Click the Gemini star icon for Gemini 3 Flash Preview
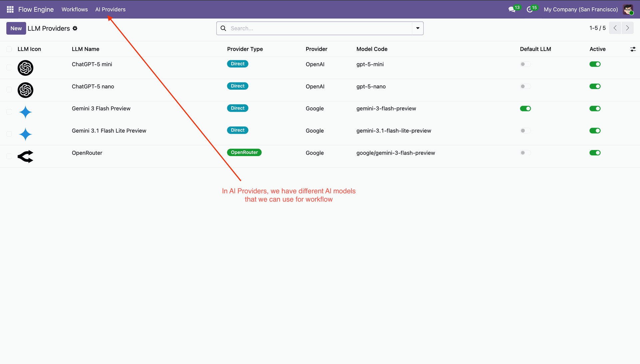640x364 pixels. click(25, 112)
